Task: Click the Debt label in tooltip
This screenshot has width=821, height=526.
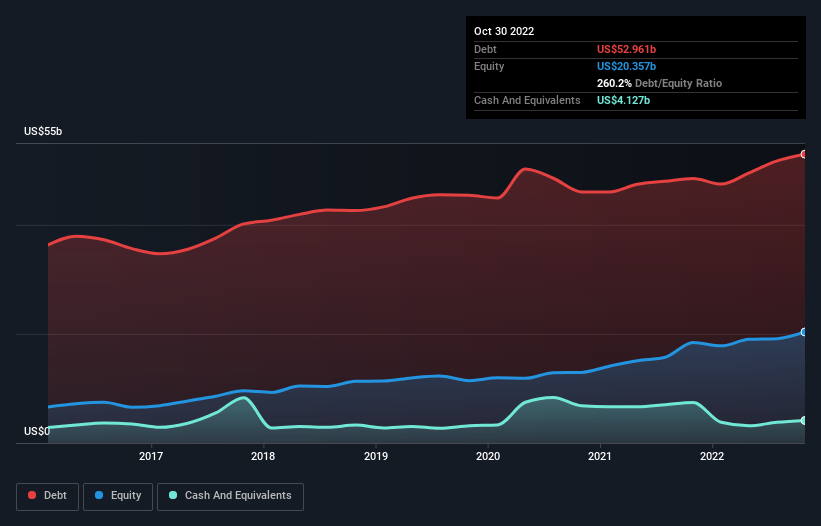Action: [485, 49]
